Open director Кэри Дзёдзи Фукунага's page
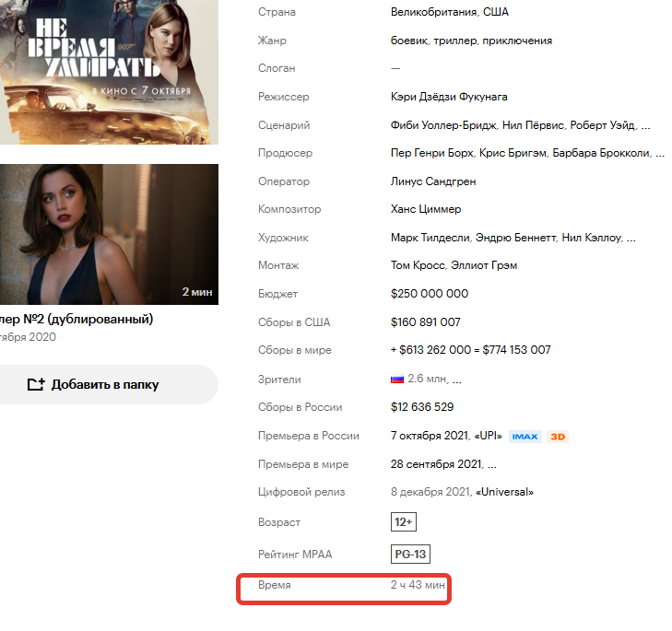This screenshot has width=672, height=631. (449, 97)
